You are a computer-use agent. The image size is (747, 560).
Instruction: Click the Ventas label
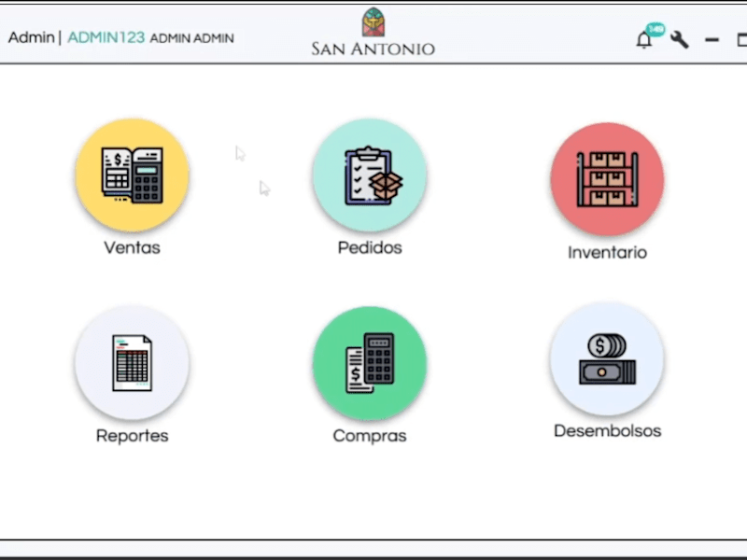132,247
